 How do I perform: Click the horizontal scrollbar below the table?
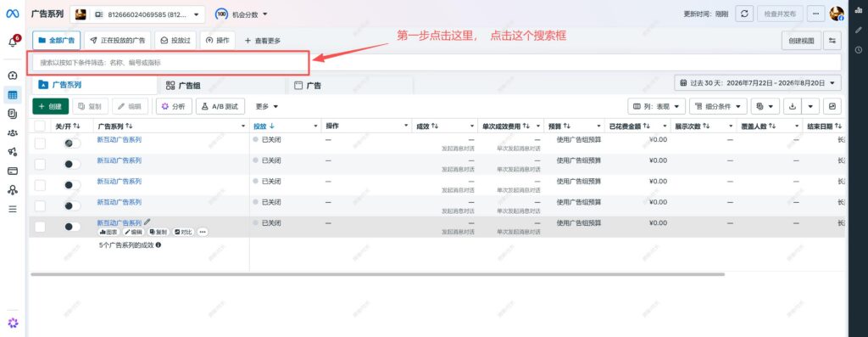pyautogui.click(x=377, y=274)
